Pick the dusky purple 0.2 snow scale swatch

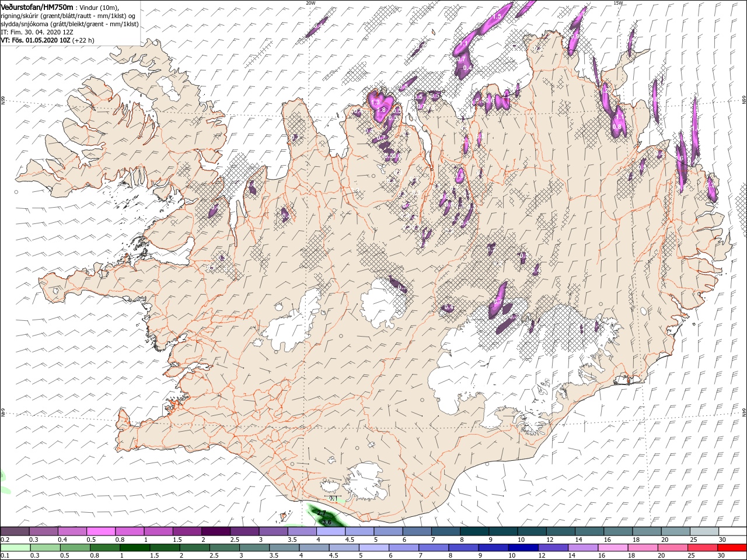(x=15, y=531)
